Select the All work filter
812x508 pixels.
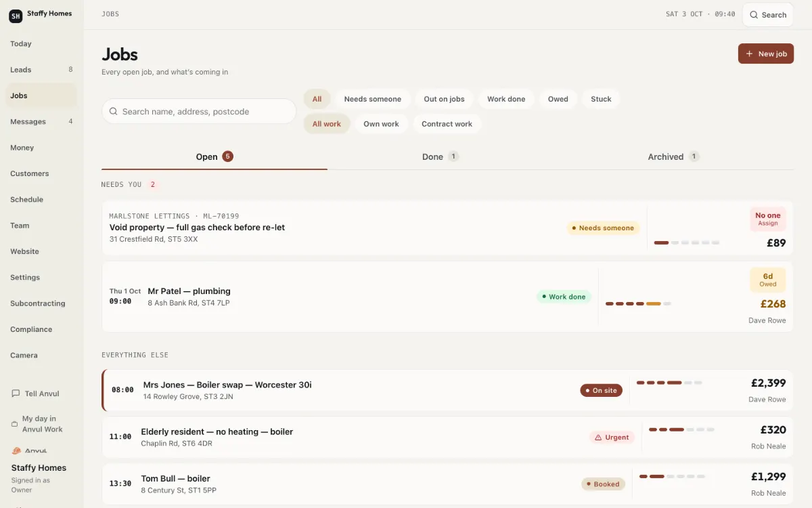327,124
